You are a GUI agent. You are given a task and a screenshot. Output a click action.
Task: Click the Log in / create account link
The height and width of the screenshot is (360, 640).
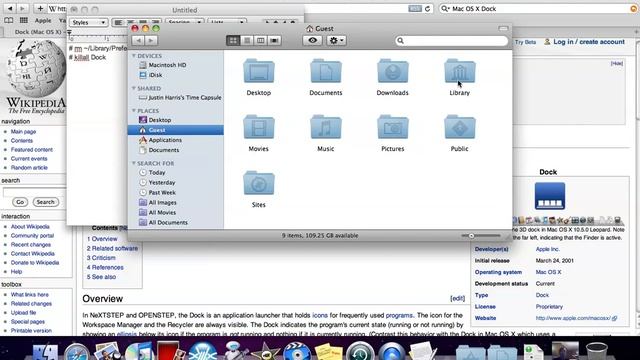589,42
